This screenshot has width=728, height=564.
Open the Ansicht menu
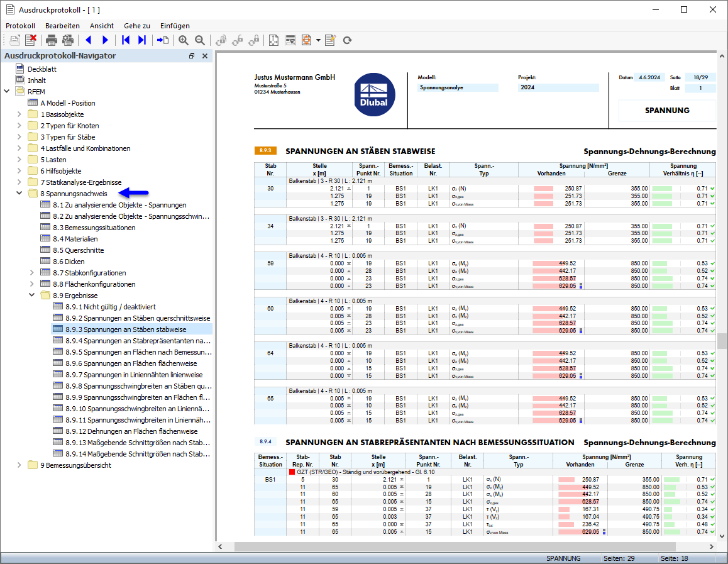click(x=102, y=26)
